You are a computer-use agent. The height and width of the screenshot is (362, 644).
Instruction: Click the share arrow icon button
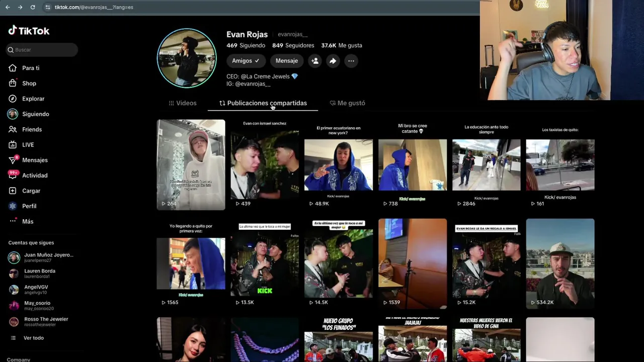coord(333,61)
